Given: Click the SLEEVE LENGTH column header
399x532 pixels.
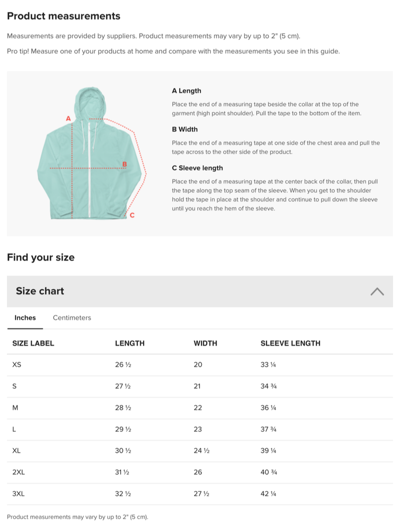Looking at the screenshot, I should (291, 343).
